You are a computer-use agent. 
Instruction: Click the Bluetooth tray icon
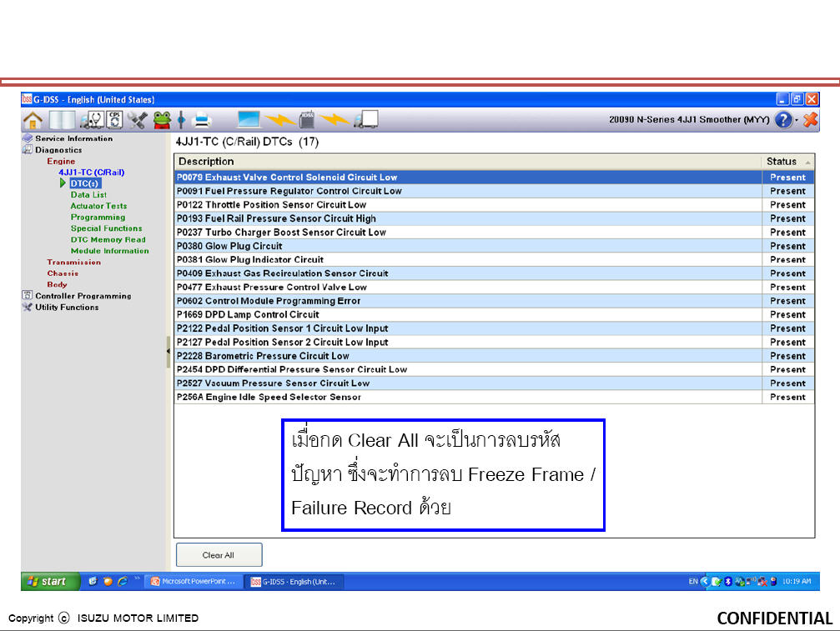[x=727, y=581]
